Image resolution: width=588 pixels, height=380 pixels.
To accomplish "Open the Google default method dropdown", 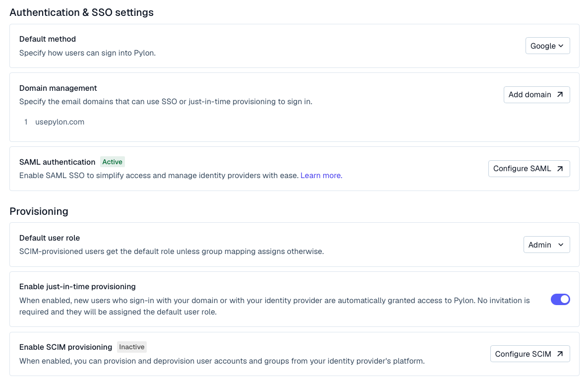I will click(x=547, y=46).
